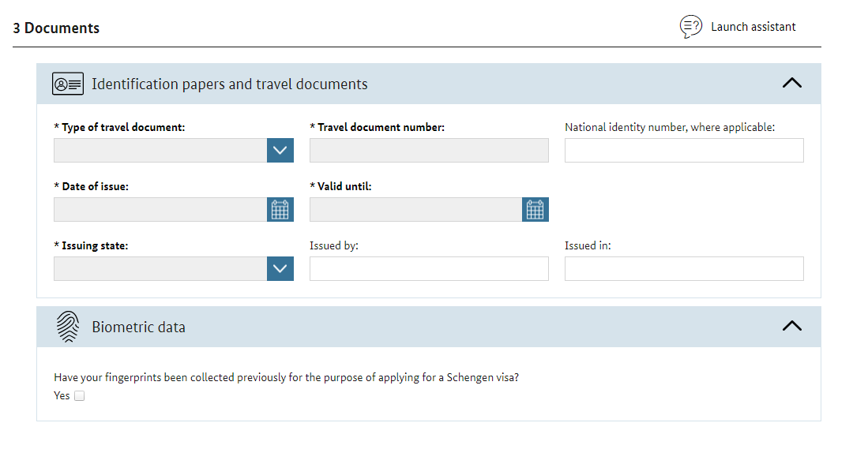Click the Type of travel document select box

pos(160,151)
